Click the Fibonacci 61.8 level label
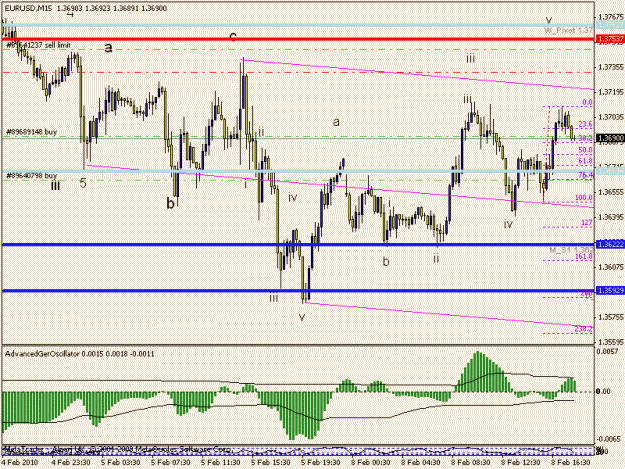625x469 pixels. pyautogui.click(x=585, y=161)
